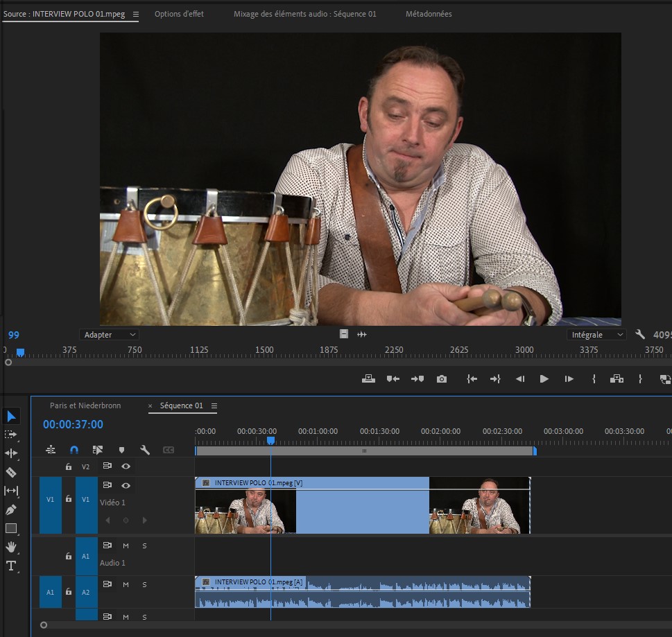Select the Track Select Forward tool
Viewport: 672px width, 637px height.
point(10,435)
